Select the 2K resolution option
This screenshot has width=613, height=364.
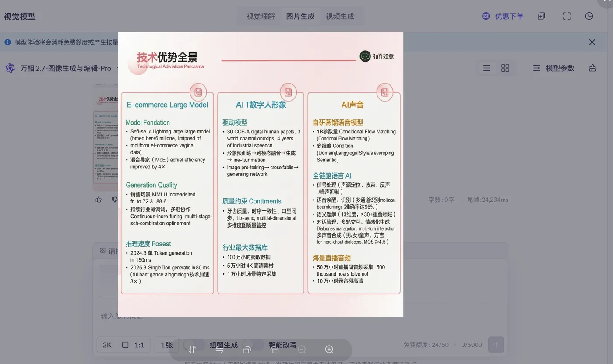(x=107, y=345)
